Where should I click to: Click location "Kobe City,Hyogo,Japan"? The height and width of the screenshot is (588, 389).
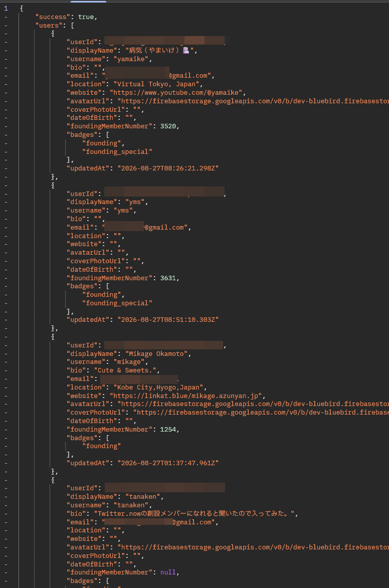(158, 387)
